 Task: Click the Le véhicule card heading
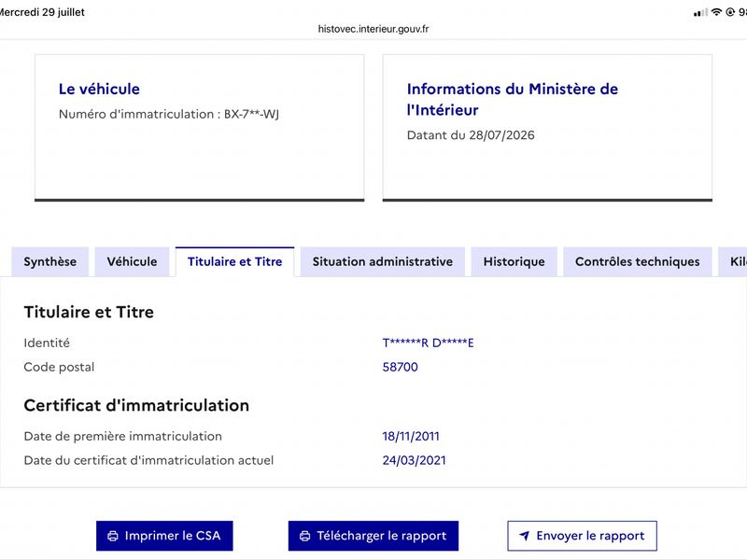click(99, 89)
